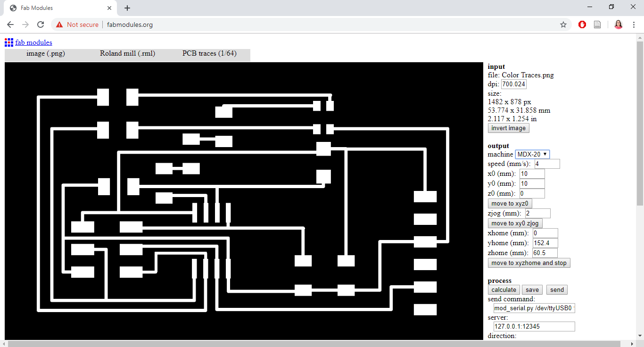Bookmark page using star icon

(563, 25)
